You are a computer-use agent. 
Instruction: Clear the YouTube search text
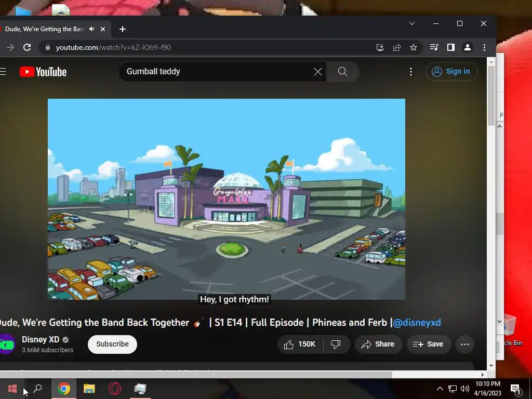point(318,72)
